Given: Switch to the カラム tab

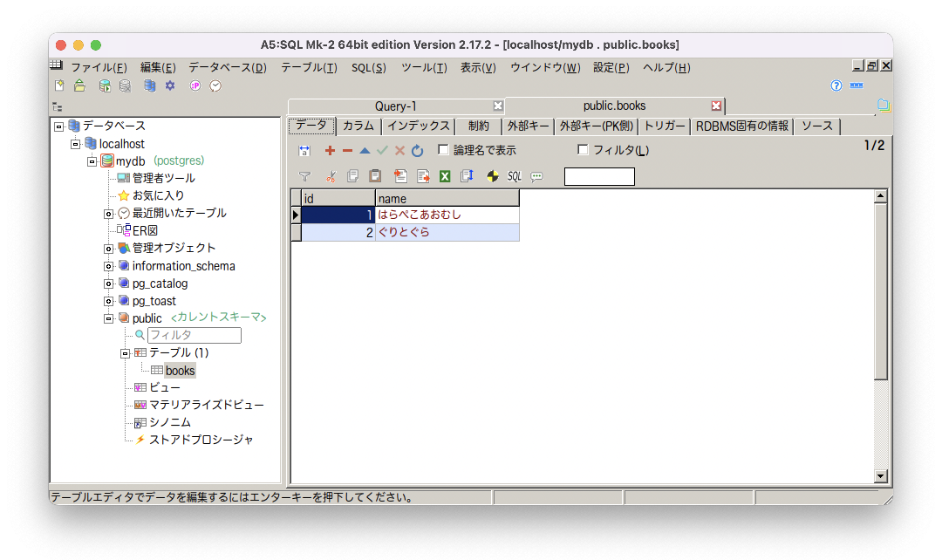Looking at the screenshot, I should click(358, 126).
